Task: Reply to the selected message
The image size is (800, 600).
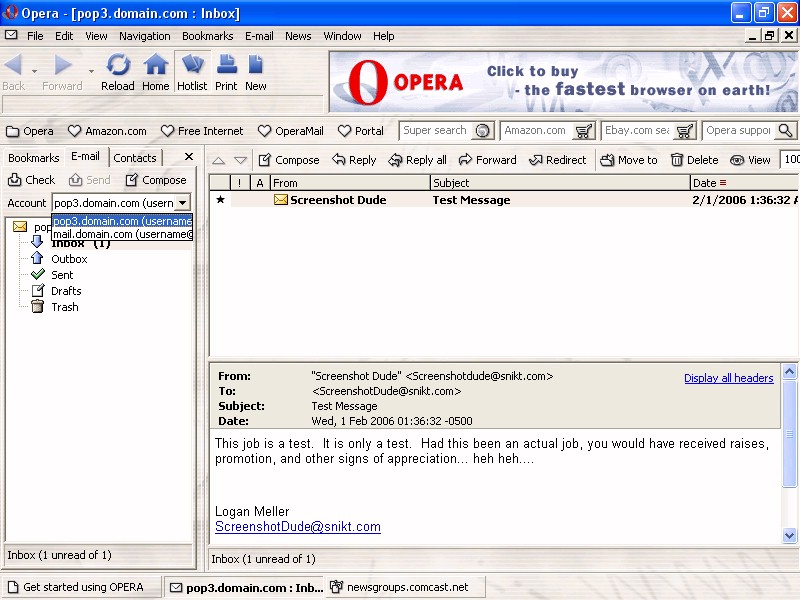Action: 354,160
